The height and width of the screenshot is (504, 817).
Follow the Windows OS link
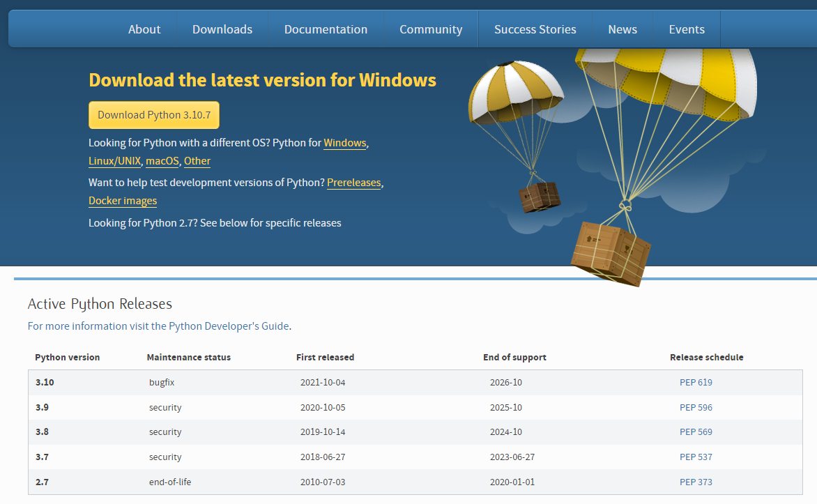tap(345, 143)
